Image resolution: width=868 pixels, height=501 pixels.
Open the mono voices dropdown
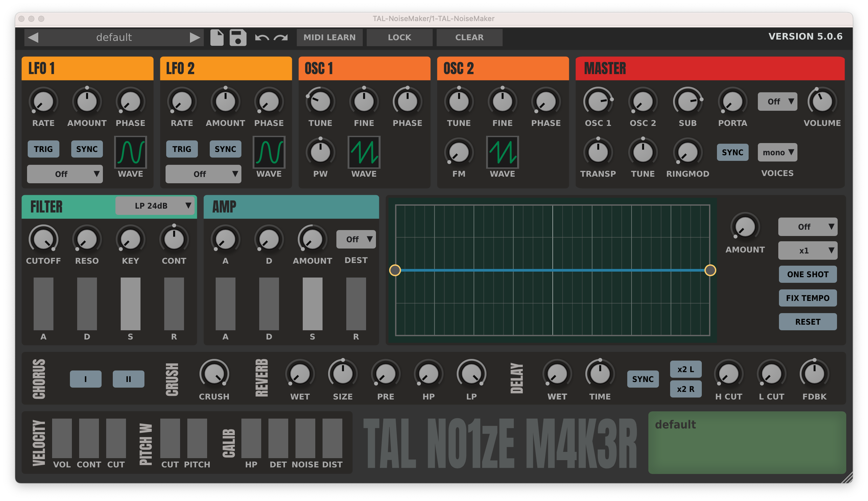click(777, 152)
